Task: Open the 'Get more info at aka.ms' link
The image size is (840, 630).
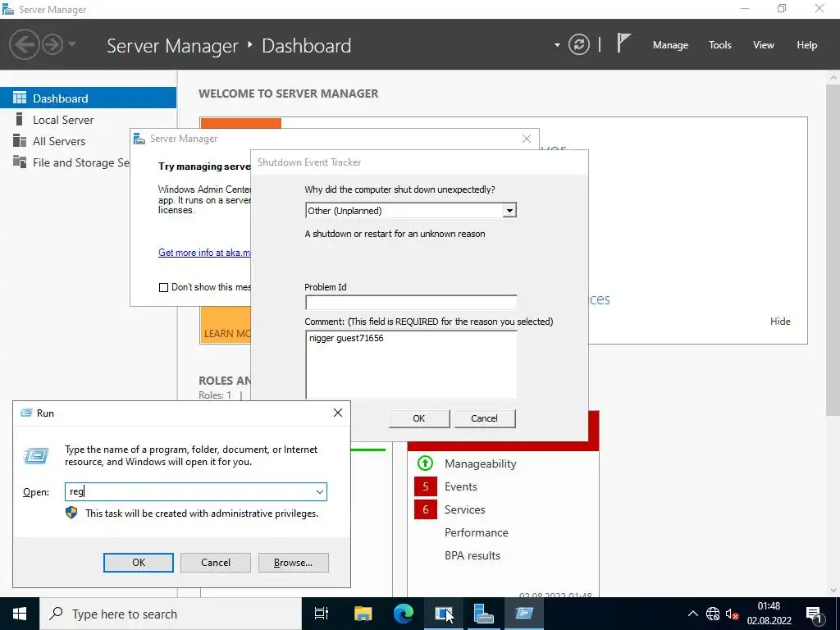Action: (x=204, y=253)
